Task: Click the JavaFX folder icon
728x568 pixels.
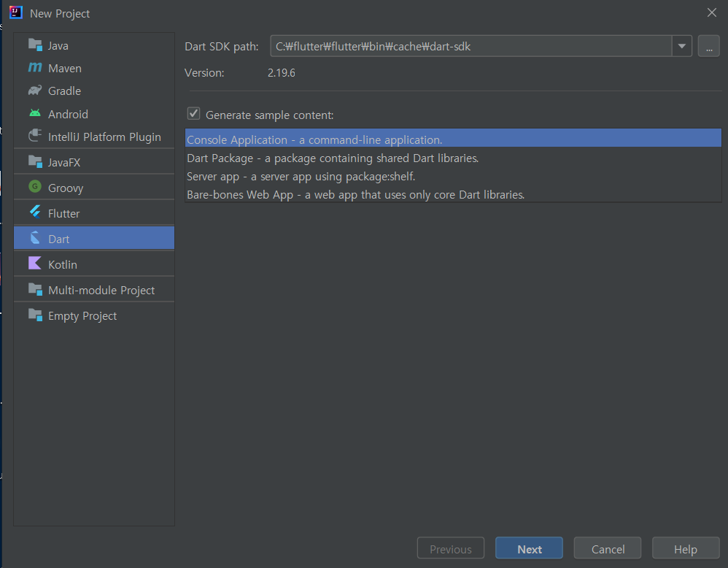Action: click(35, 161)
